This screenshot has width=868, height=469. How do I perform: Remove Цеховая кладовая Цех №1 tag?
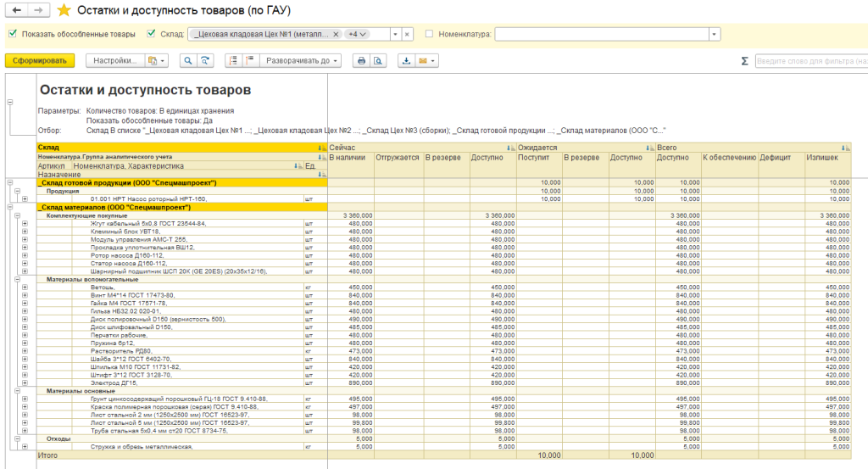point(336,34)
